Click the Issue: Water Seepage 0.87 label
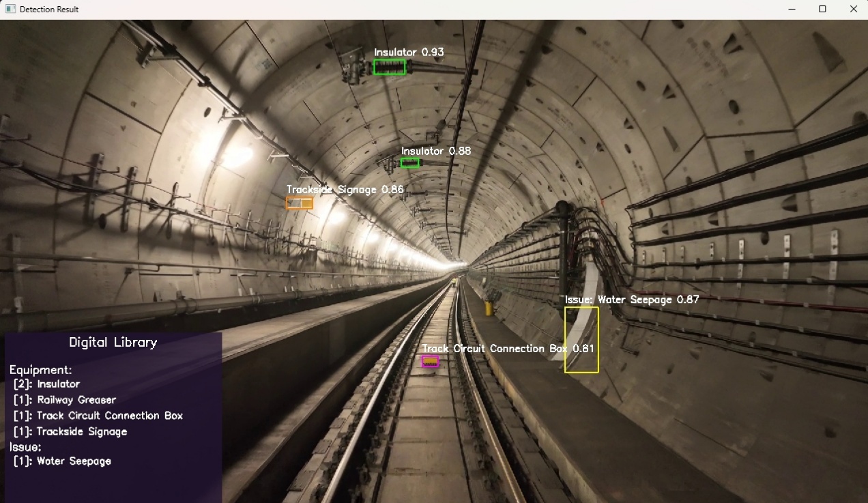 click(632, 300)
